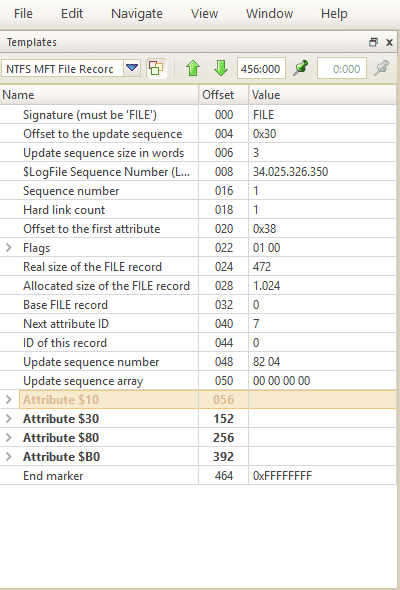Viewport: 400px width, 590px height.
Task: Expand the Flags row
Action: [9, 248]
